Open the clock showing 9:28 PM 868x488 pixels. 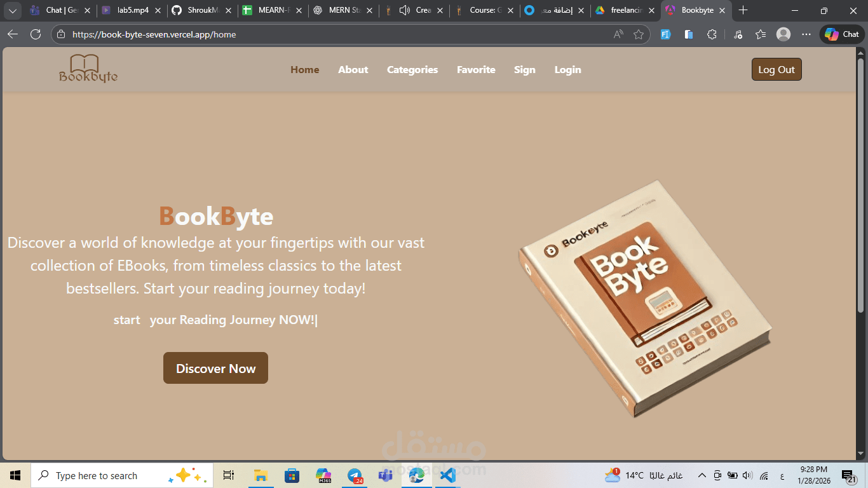[x=814, y=475]
